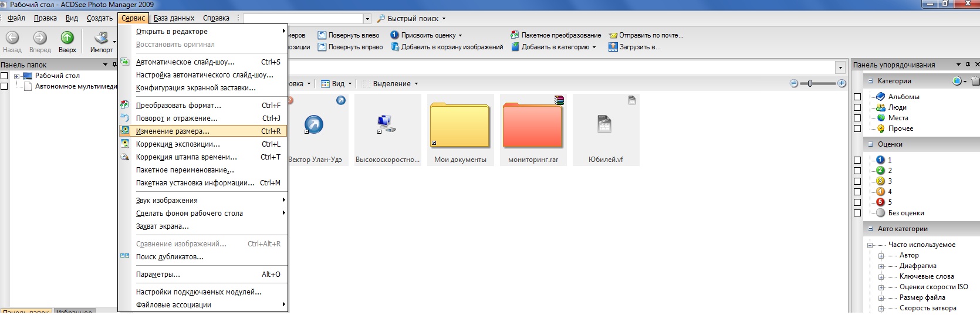The width and height of the screenshot is (980, 315).
Task: Click the Поиск дубликатов menu icon
Action: pyautogui.click(x=124, y=256)
